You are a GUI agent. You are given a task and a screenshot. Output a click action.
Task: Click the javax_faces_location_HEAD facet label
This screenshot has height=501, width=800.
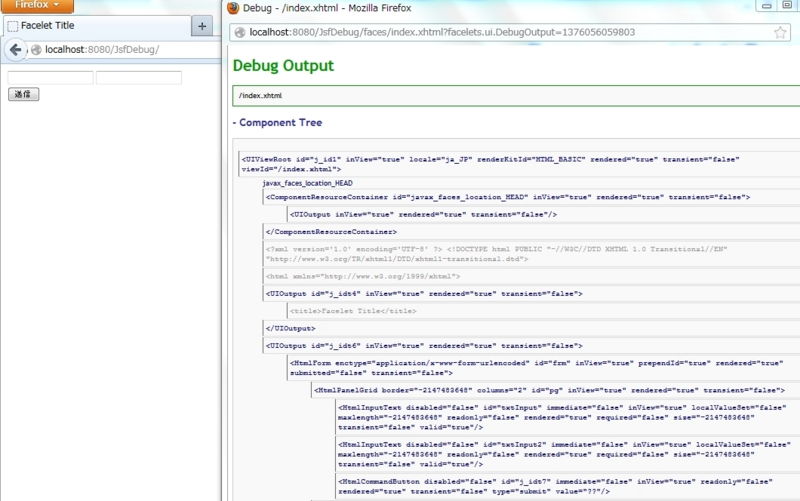click(x=308, y=183)
